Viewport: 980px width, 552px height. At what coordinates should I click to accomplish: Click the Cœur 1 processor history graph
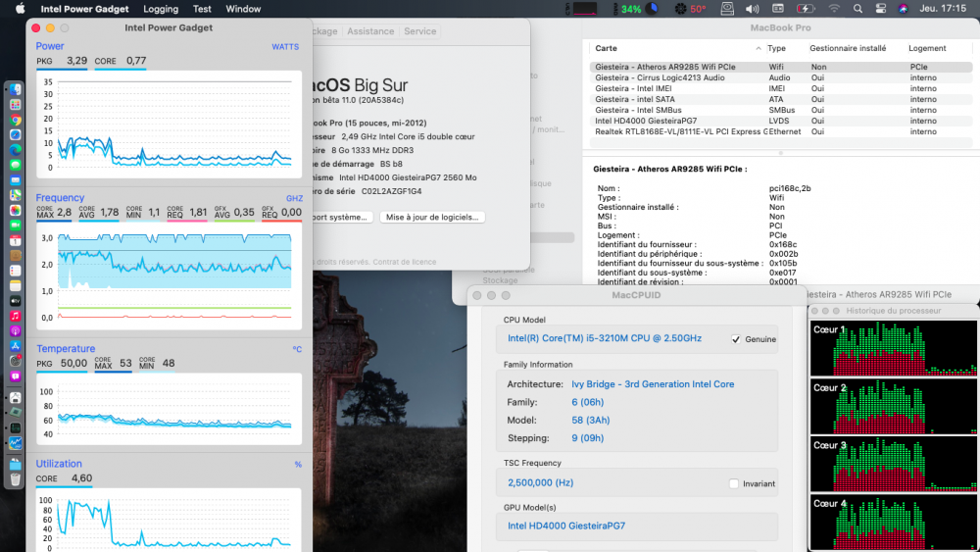894,348
